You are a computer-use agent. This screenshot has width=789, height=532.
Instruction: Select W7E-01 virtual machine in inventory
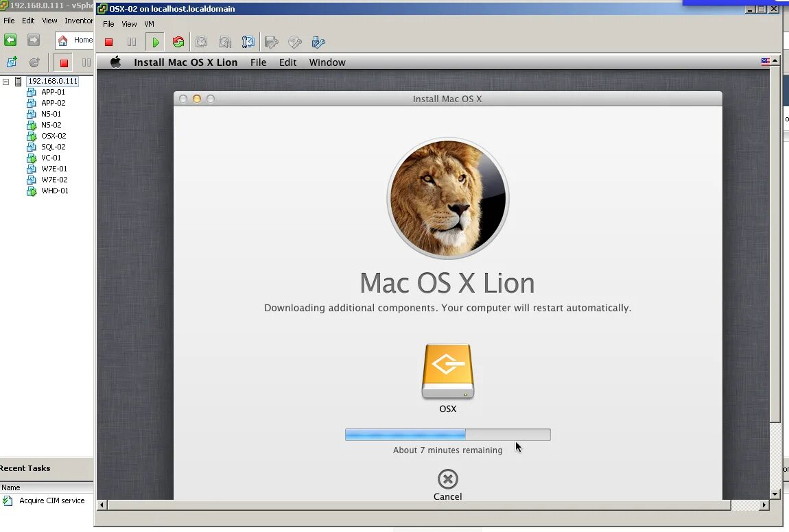pos(54,169)
